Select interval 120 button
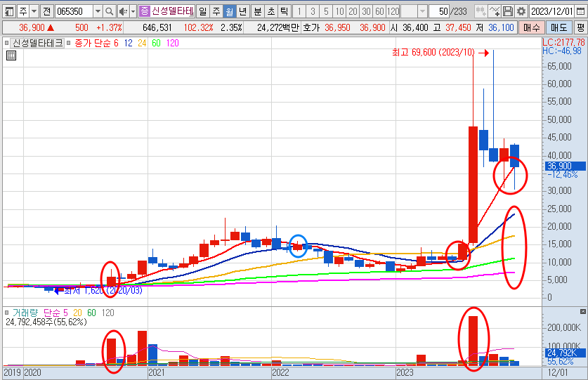The width and height of the screenshot is (588, 380). (393, 12)
